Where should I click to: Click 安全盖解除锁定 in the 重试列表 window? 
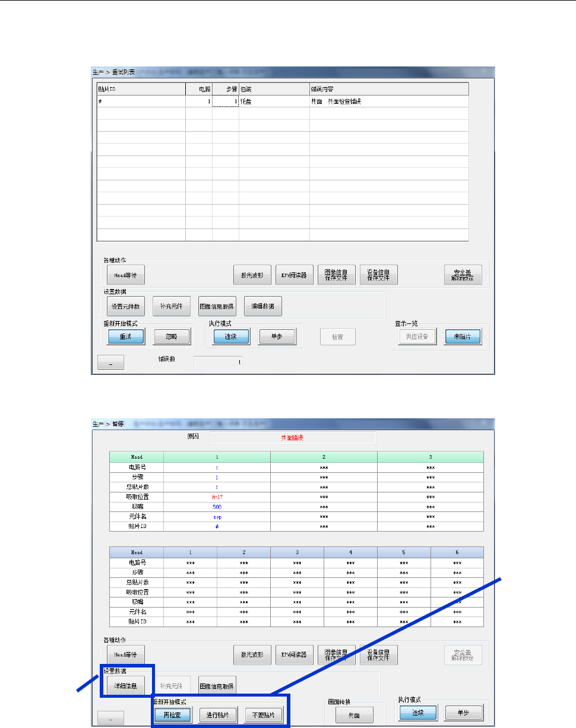tap(463, 275)
